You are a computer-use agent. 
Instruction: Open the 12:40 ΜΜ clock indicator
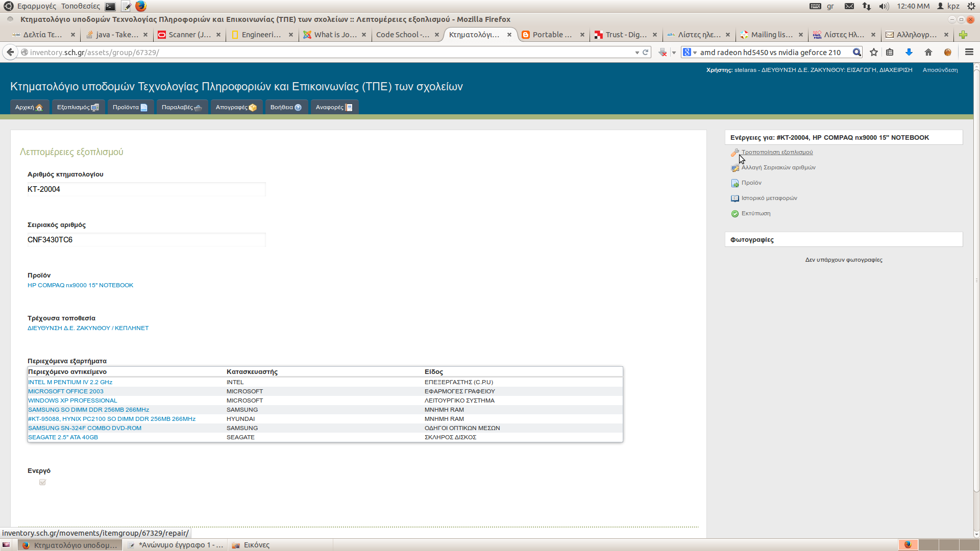[x=913, y=6]
